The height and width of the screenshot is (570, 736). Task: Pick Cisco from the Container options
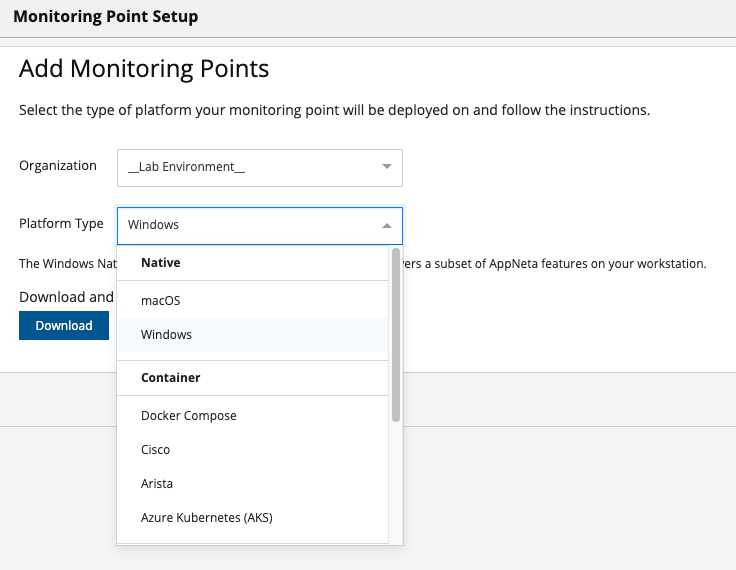pyautogui.click(x=156, y=450)
